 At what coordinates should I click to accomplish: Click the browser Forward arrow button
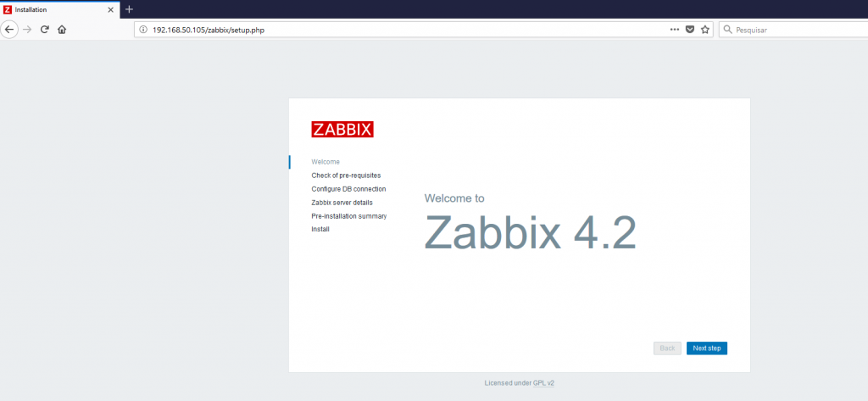point(26,30)
